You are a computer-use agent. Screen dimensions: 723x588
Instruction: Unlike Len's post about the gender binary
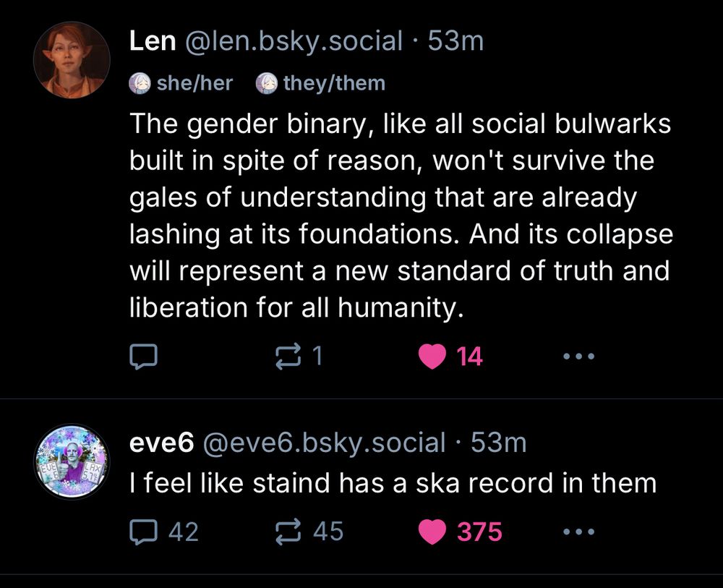432,355
